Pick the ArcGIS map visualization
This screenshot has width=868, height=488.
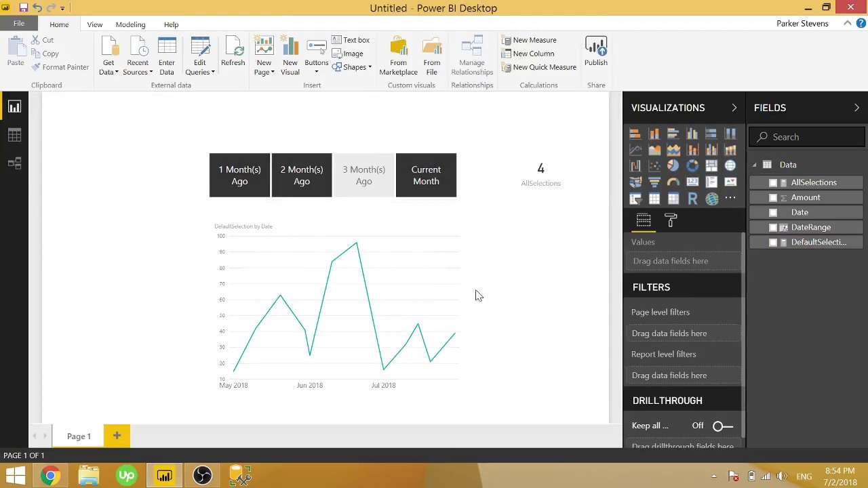(711, 199)
